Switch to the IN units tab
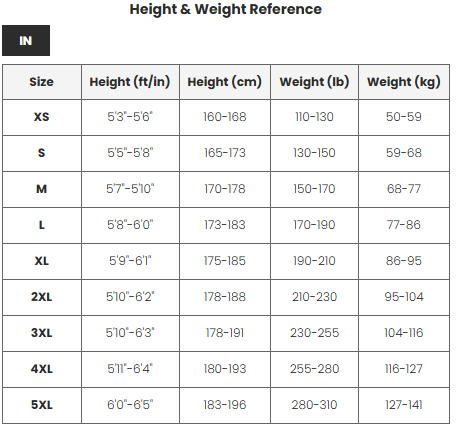Viewport: 456px width, 431px height. click(26, 40)
